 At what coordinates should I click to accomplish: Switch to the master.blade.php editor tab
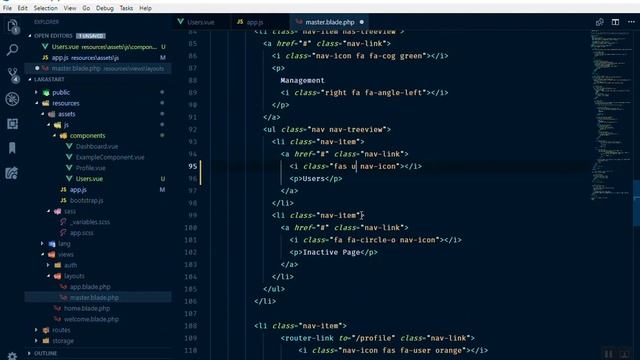329,22
